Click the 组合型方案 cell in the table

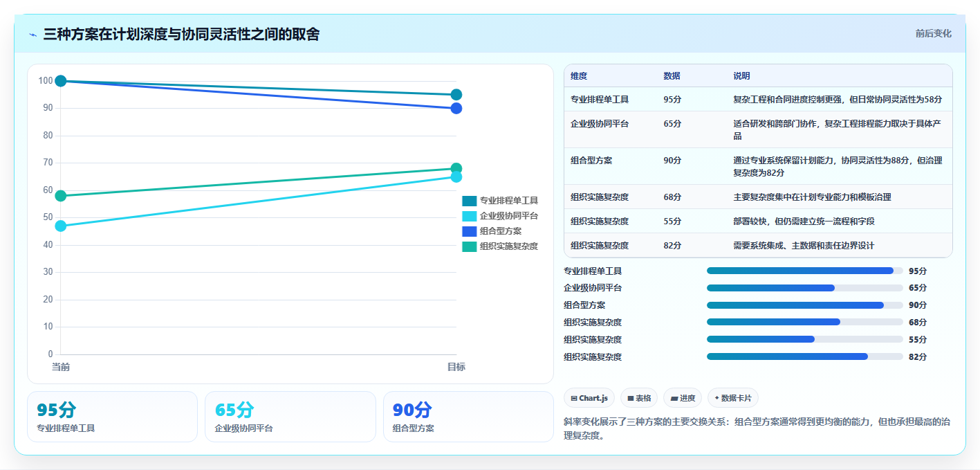pyautogui.click(x=591, y=161)
